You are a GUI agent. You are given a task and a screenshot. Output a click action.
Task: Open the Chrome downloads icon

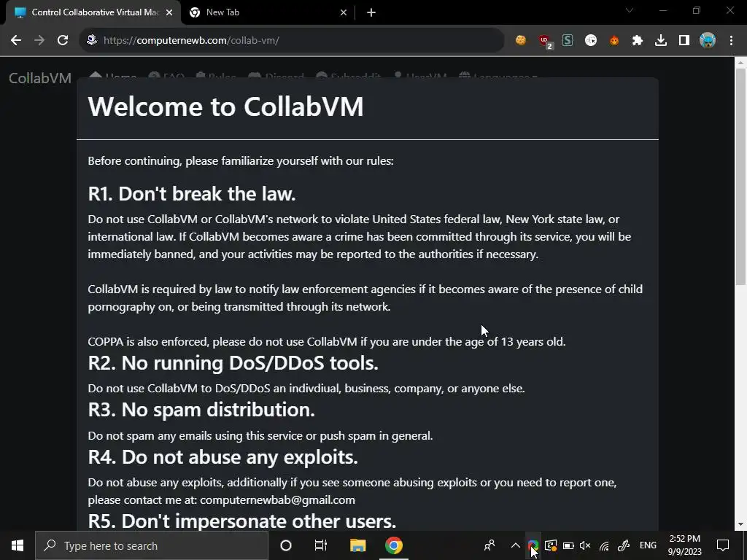click(x=661, y=41)
